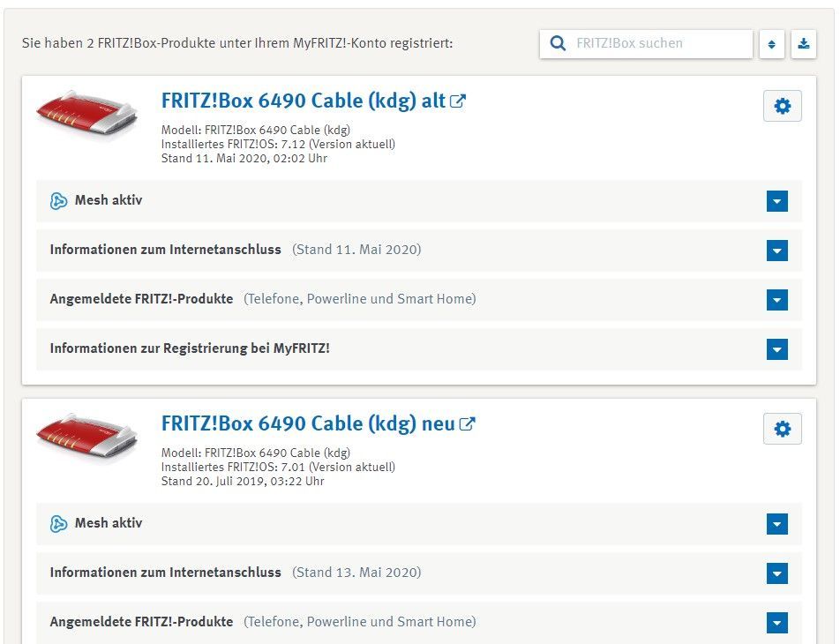Screen dimensions: 840x644
Task: Click external link icon next to 'alt' title
Action: coord(458,101)
